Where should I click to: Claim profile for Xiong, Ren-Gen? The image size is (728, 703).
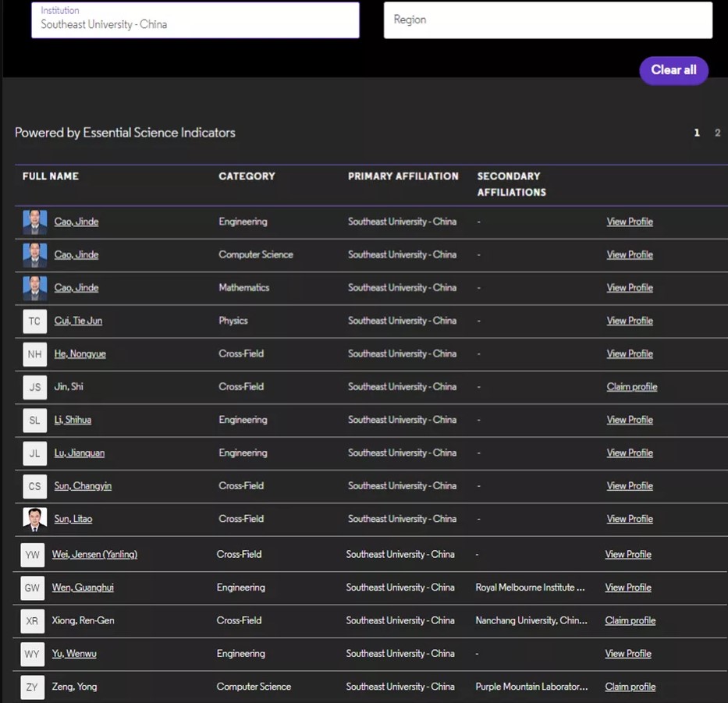[630, 621]
